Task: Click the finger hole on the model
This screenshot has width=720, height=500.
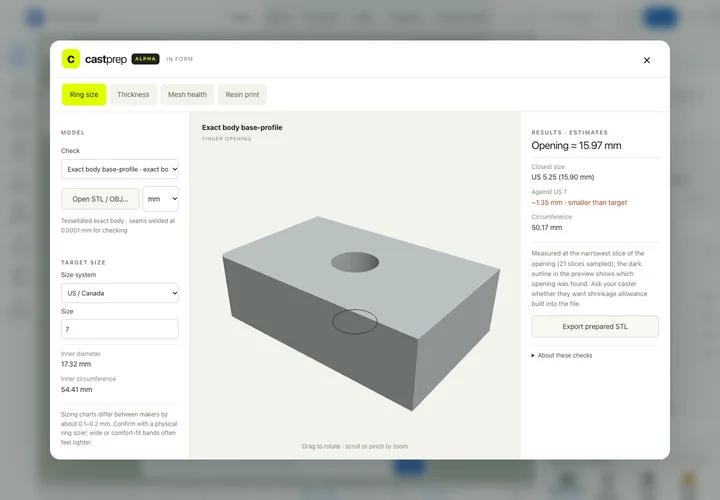Action: (355, 262)
